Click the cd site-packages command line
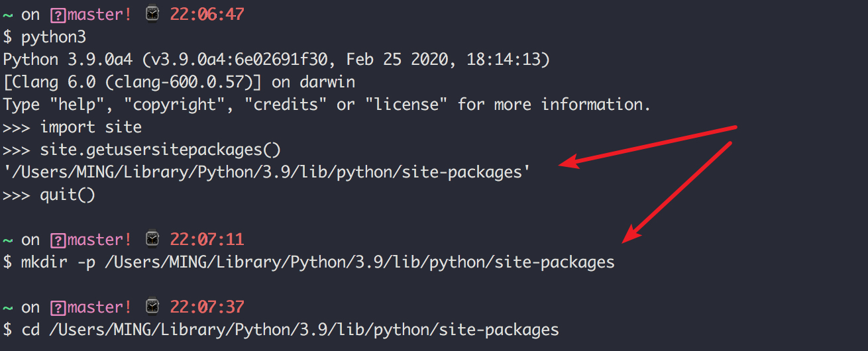The width and height of the screenshot is (868, 351). click(281, 330)
